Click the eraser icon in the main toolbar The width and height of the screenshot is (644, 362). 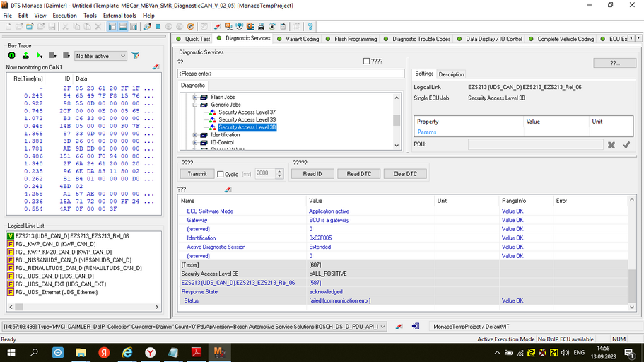click(x=217, y=27)
